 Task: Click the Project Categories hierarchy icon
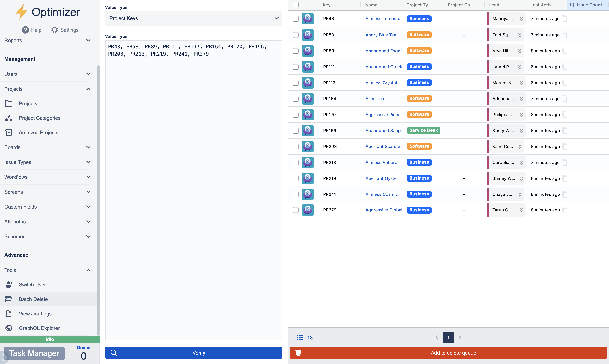point(9,118)
